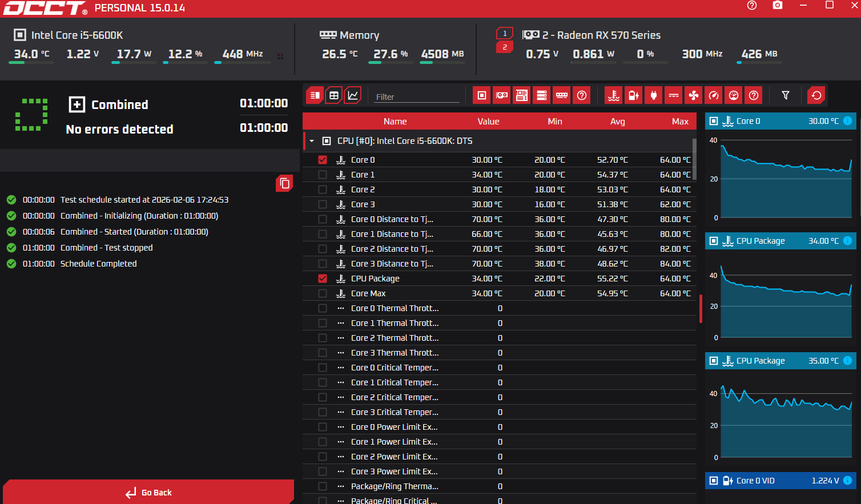Click the '2 - Radeon RX 570 Series' label

601,35
